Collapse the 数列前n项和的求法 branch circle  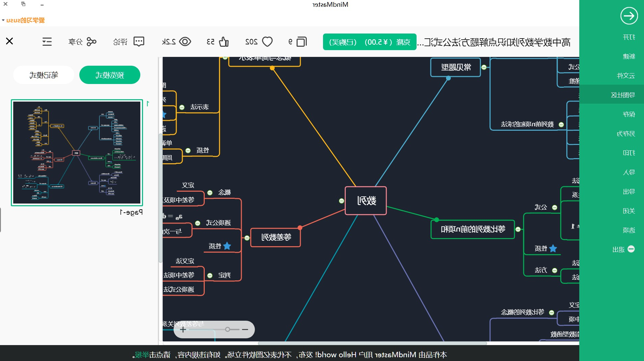coord(561,125)
